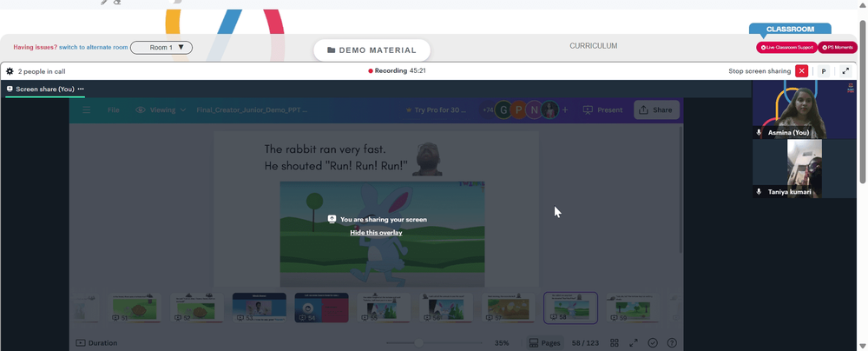Click the plus add people icon
The width and height of the screenshot is (868, 351).
point(565,109)
